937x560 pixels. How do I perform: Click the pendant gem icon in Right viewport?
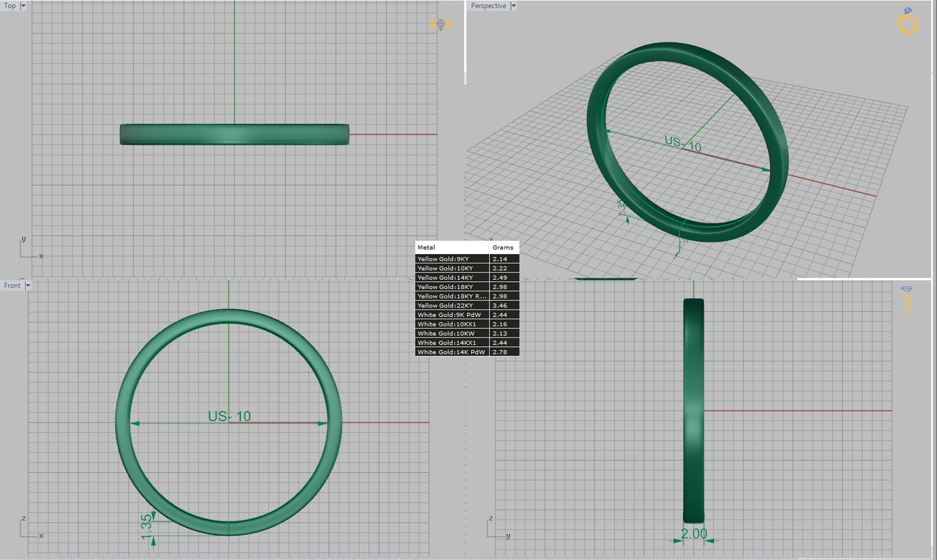pyautogui.click(x=908, y=299)
